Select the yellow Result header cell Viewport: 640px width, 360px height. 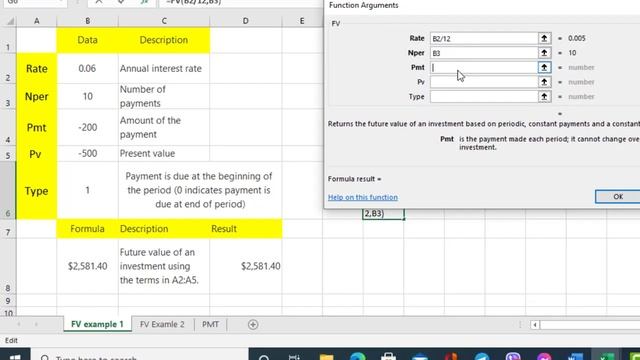[x=245, y=229]
